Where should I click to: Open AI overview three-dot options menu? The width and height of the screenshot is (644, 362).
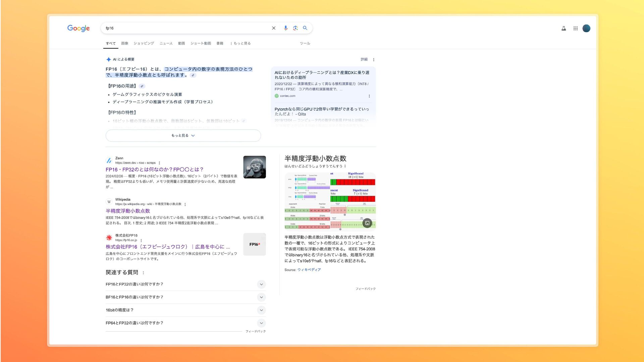(374, 60)
